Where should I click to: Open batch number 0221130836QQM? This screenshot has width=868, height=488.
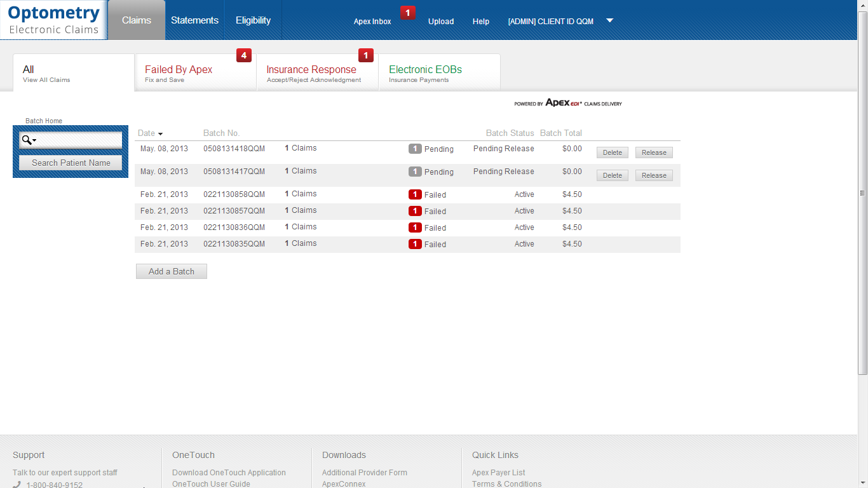coord(234,227)
